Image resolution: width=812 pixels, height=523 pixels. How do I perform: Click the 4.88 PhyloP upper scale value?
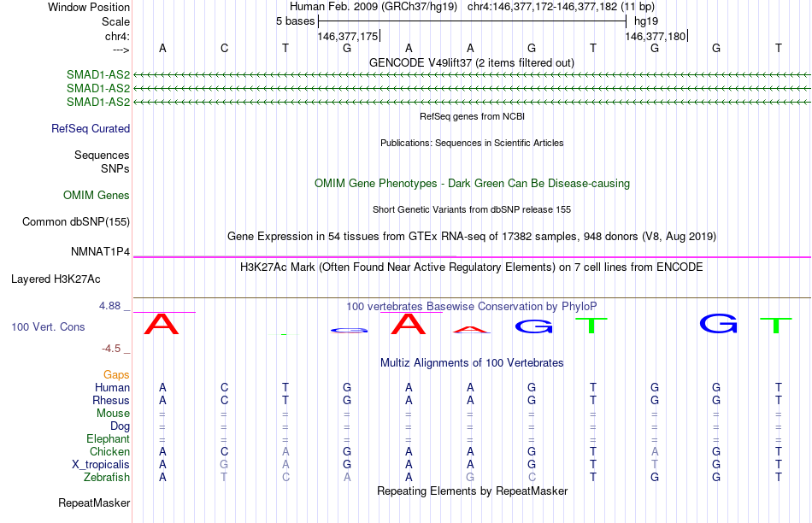(x=109, y=306)
